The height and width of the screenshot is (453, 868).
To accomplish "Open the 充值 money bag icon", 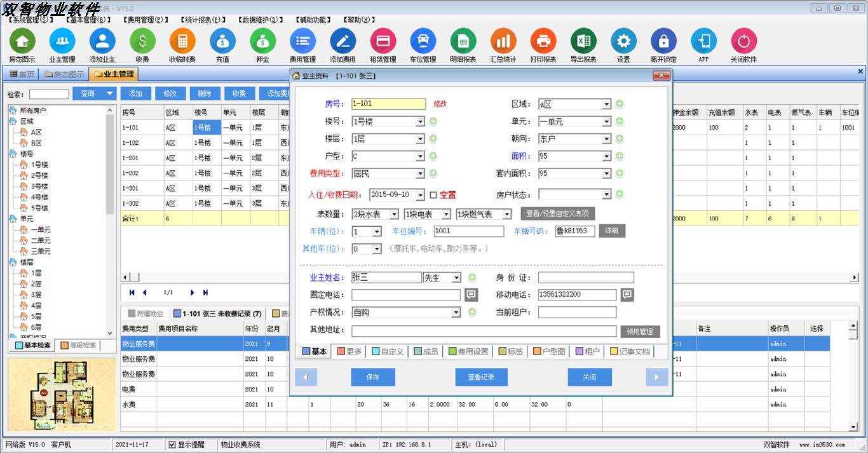I will 222,41.
